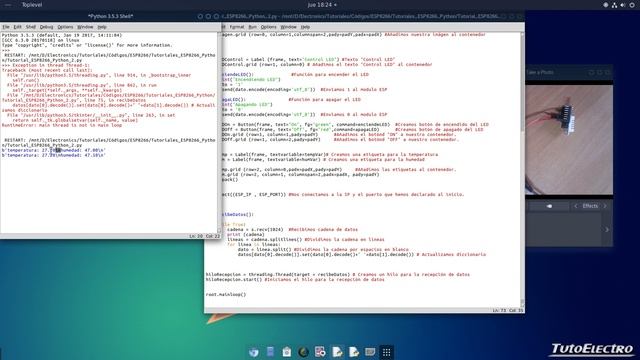Click the hiloRecepcion.start() line in the editor

[295, 280]
